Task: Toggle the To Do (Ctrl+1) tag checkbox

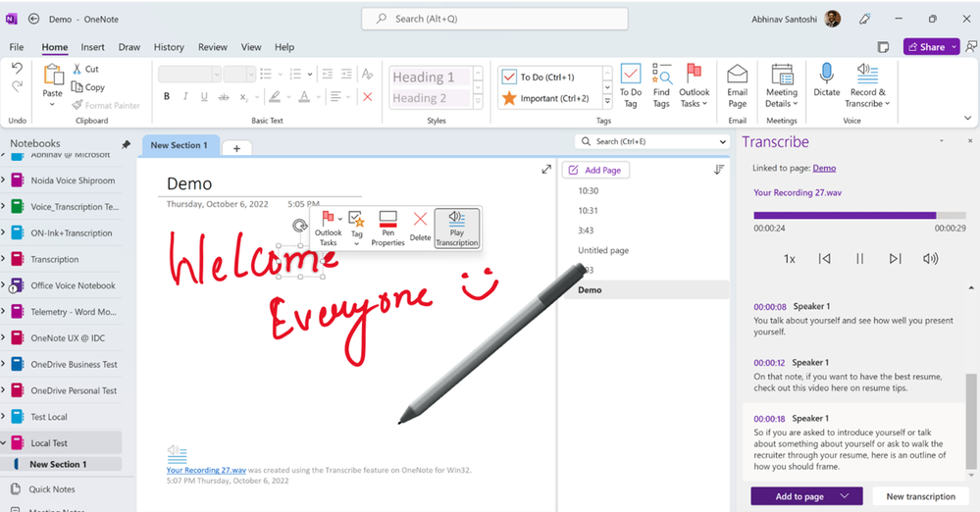Action: [x=509, y=77]
